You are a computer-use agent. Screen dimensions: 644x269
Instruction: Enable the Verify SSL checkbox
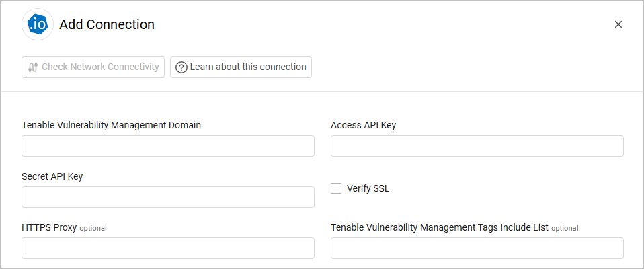click(x=336, y=188)
